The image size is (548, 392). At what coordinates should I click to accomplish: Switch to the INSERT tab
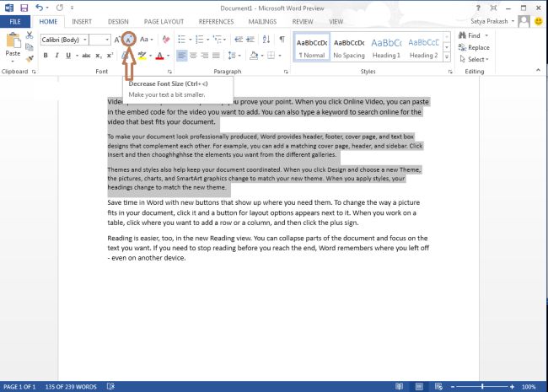point(82,22)
